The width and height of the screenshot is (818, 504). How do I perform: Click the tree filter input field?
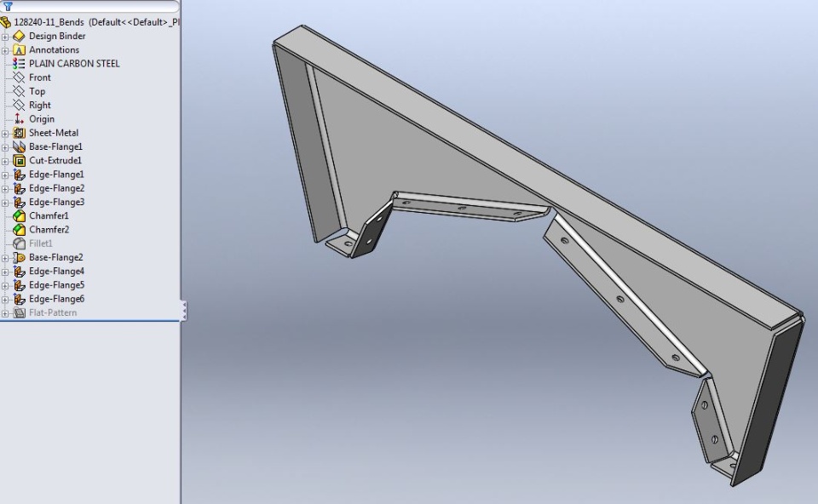click(89, 6)
